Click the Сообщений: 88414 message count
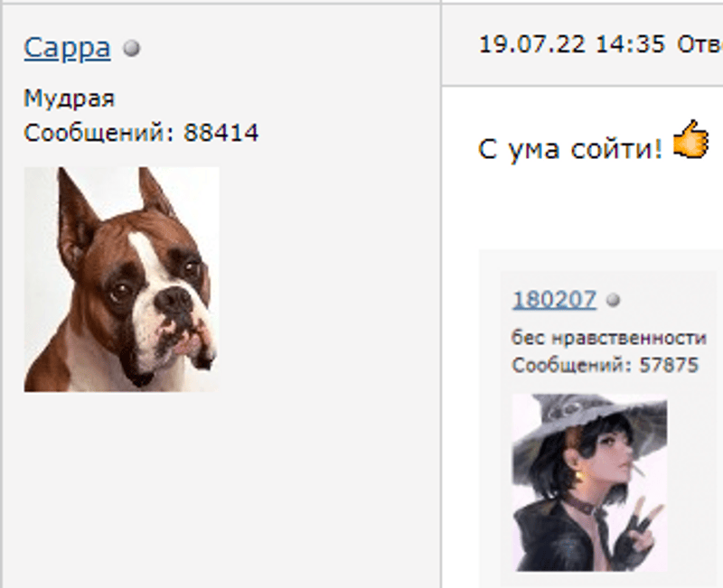Screen dimensions: 723x588 [141, 133]
